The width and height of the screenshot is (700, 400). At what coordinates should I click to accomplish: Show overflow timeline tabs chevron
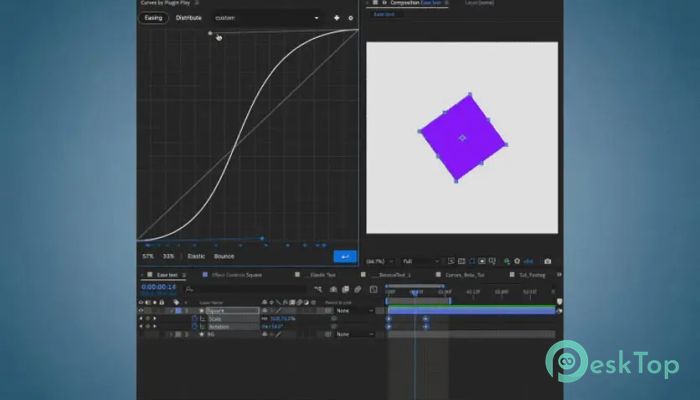[x=558, y=275]
